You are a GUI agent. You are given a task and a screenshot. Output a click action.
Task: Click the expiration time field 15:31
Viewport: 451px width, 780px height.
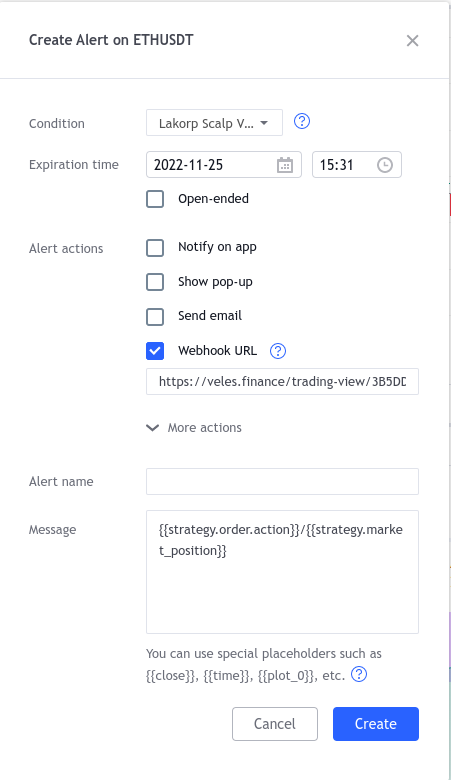[x=357, y=165]
